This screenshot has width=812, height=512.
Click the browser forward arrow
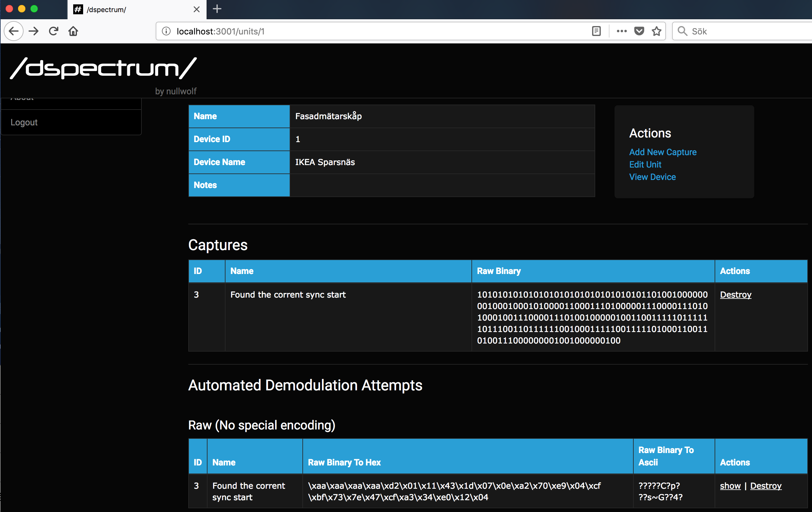(x=33, y=31)
